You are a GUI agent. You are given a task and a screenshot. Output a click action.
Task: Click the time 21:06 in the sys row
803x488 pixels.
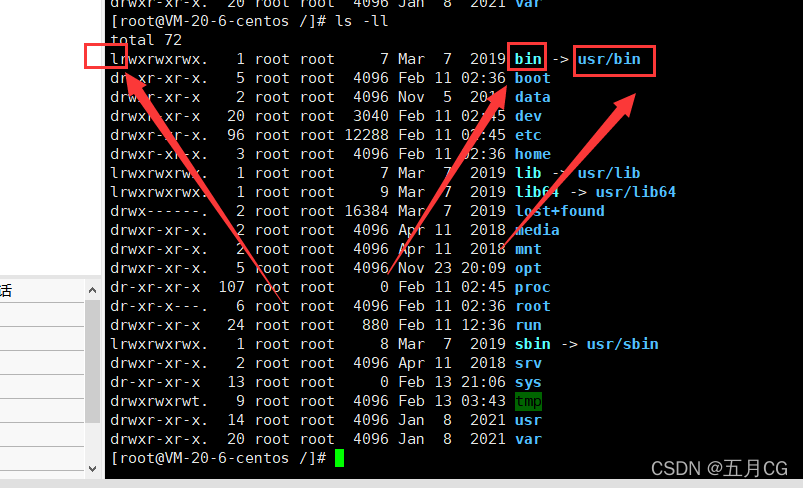click(483, 382)
